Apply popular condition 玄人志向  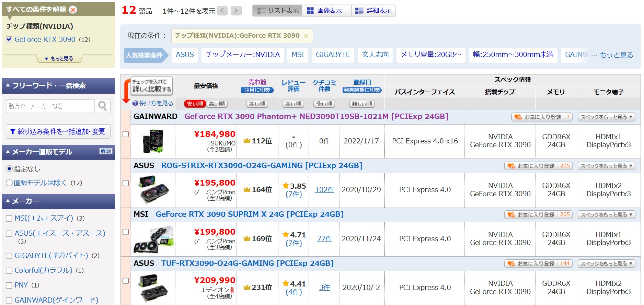click(x=375, y=55)
